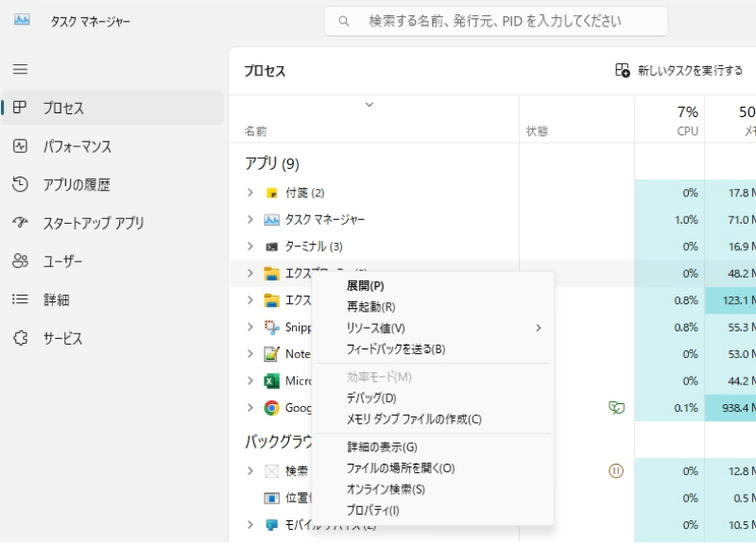Expand the 付箋 (2) process group
The height and width of the screenshot is (543, 756).
click(x=249, y=193)
